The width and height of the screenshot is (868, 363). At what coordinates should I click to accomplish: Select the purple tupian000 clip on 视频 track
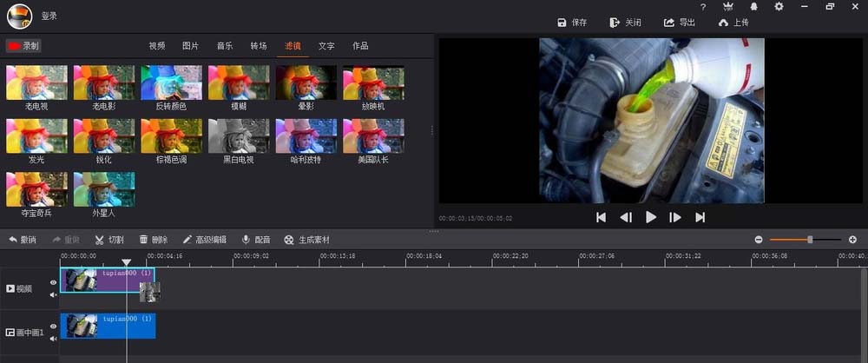(x=108, y=280)
